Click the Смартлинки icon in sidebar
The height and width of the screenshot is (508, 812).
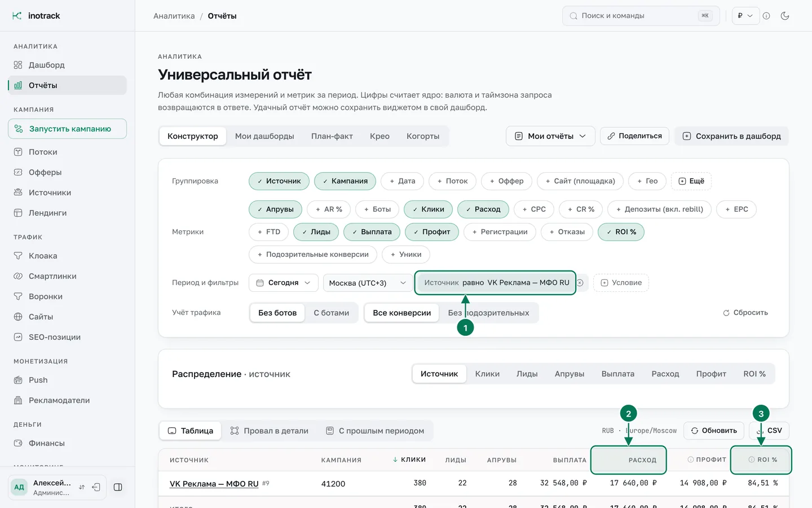(18, 276)
